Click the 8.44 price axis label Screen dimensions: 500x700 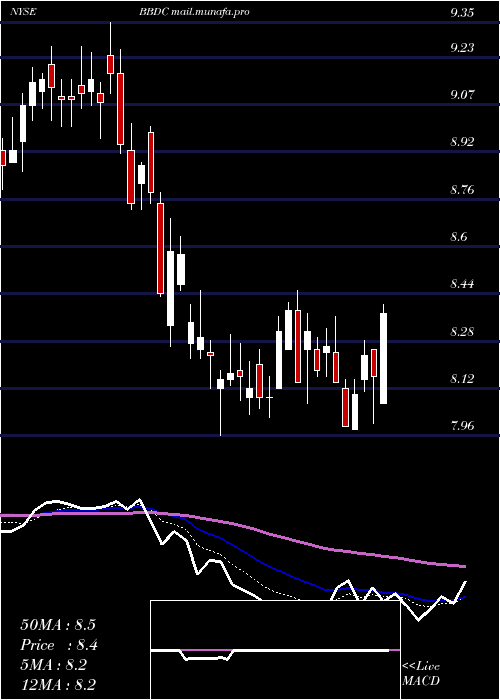click(x=462, y=284)
